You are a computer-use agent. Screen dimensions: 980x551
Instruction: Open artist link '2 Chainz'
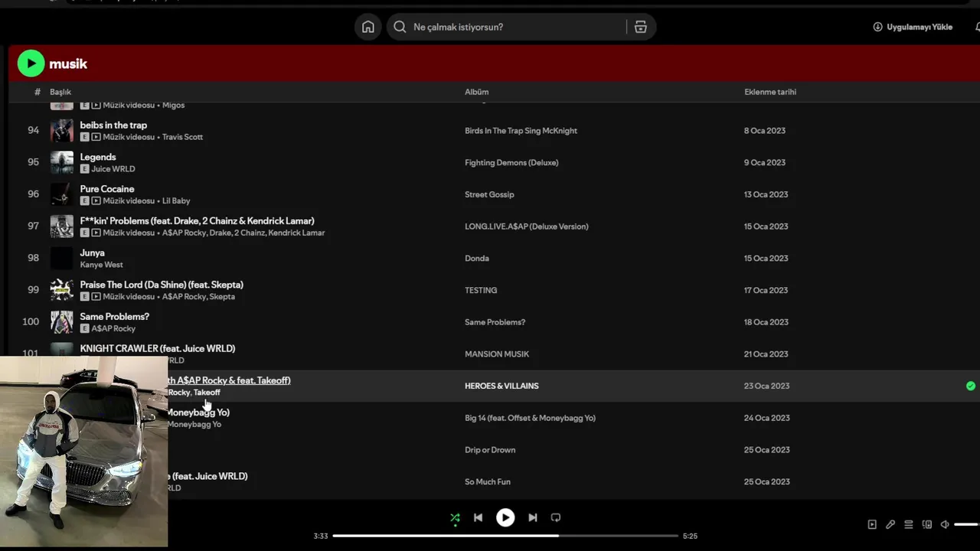[x=250, y=233]
